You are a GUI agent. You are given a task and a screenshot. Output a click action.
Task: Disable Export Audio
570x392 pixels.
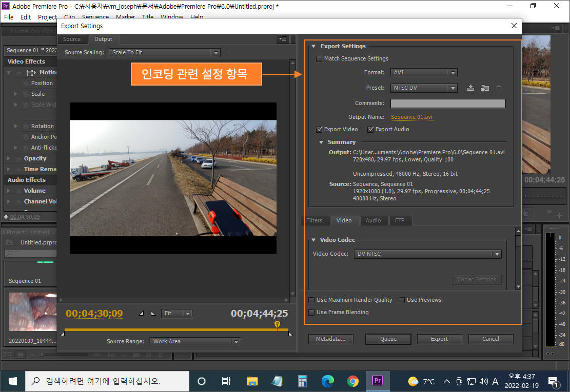pos(371,129)
